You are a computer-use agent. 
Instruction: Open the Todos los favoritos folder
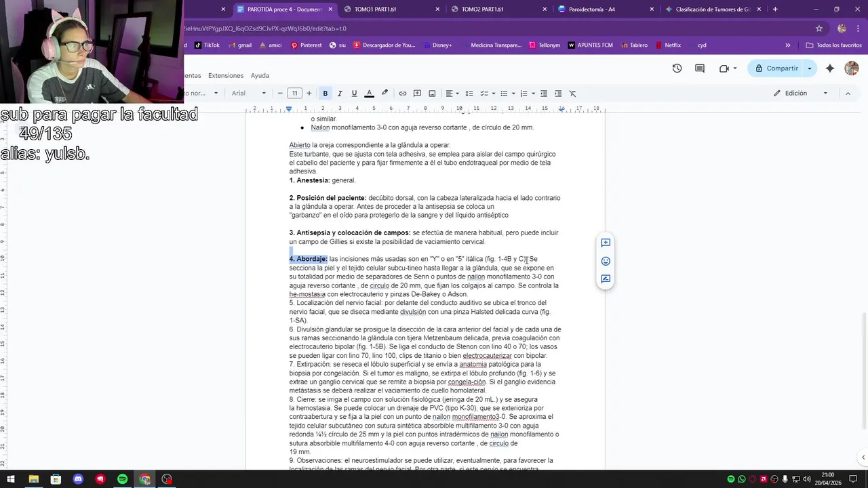pyautogui.click(x=833, y=45)
